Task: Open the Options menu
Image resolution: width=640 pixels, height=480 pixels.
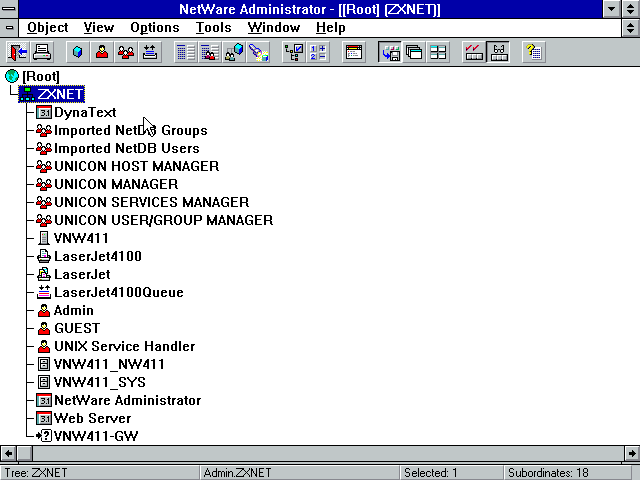Action: coord(155,28)
